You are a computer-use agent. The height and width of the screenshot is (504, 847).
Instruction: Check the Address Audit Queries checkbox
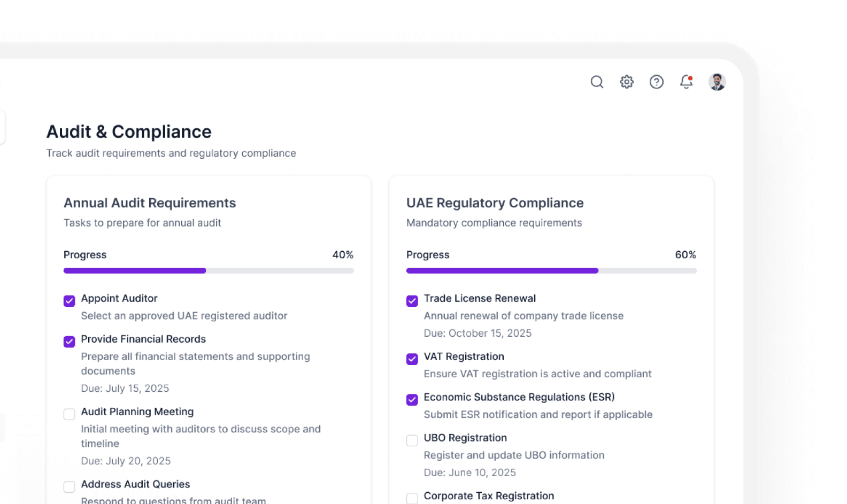[70, 487]
